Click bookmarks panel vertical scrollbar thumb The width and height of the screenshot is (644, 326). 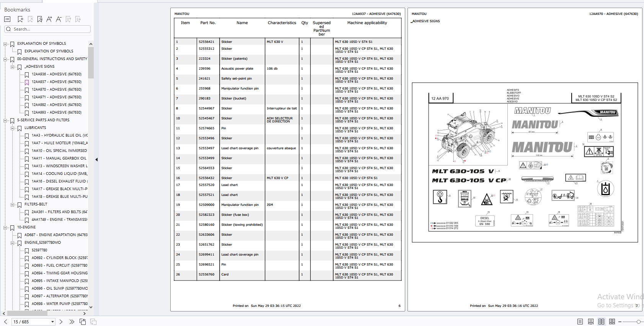(x=91, y=63)
